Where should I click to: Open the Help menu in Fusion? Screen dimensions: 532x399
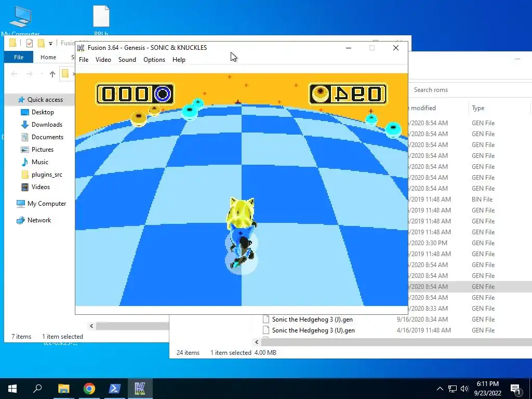(x=179, y=60)
